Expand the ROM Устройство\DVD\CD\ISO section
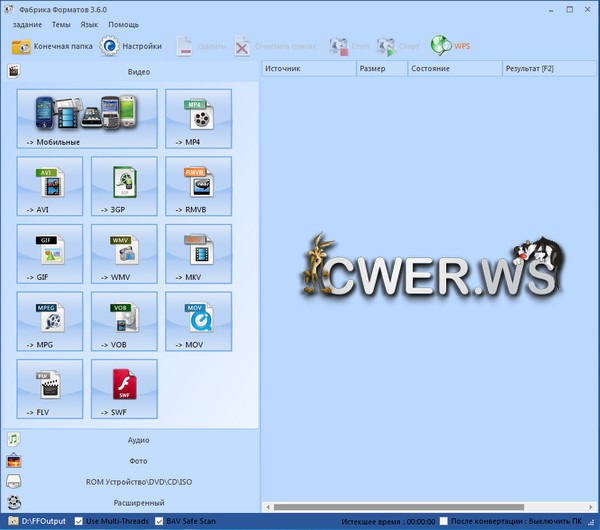 pyautogui.click(x=138, y=481)
